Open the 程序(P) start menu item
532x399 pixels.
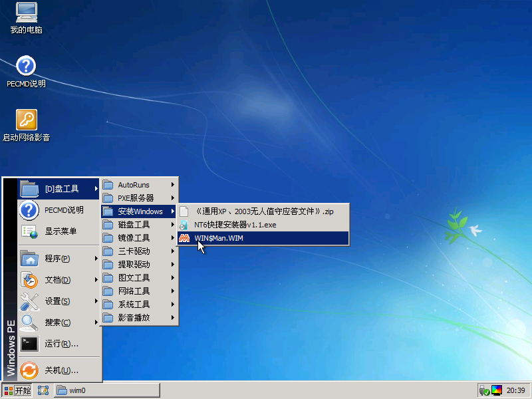click(x=58, y=259)
